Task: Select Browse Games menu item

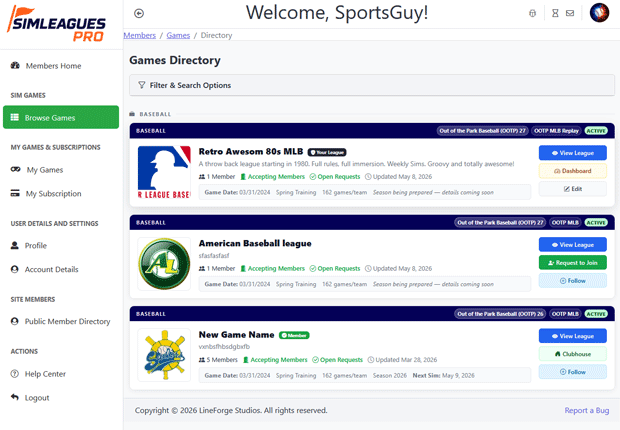Action: coord(61,117)
